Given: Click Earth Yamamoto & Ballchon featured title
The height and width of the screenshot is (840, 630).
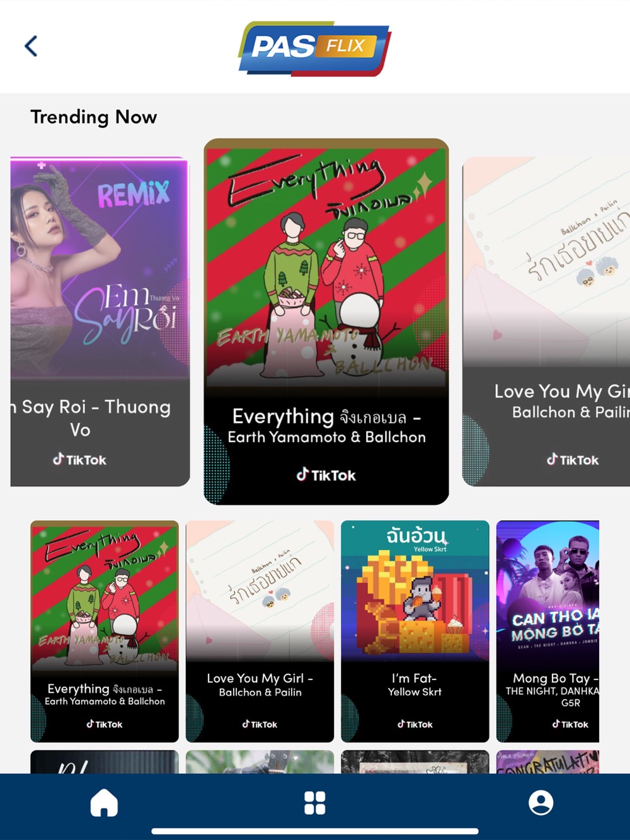Looking at the screenshot, I should [x=326, y=437].
